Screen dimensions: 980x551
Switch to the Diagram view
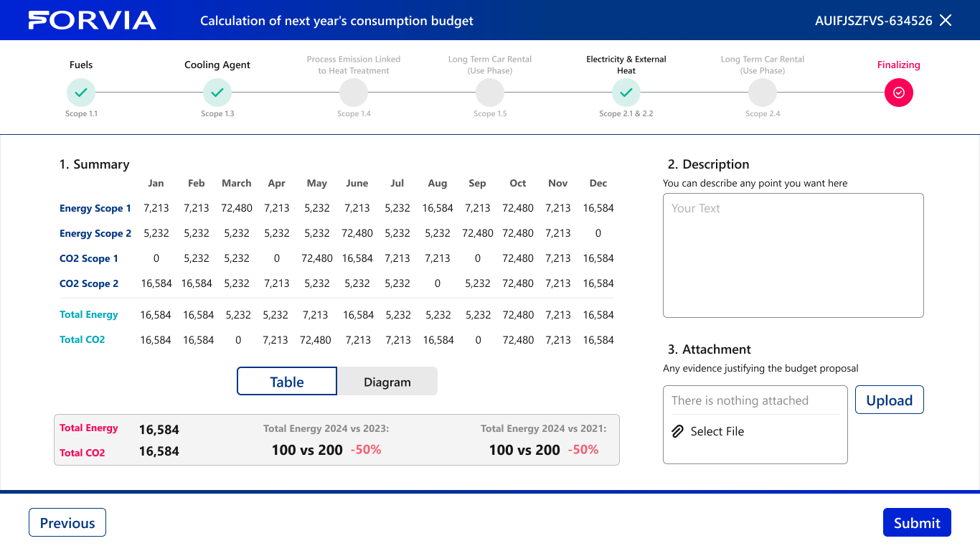pyautogui.click(x=387, y=381)
